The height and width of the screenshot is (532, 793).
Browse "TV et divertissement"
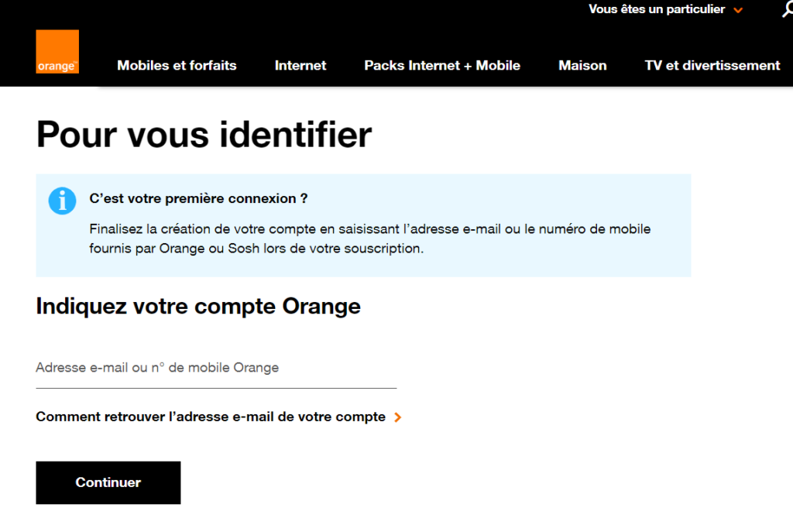(712, 66)
